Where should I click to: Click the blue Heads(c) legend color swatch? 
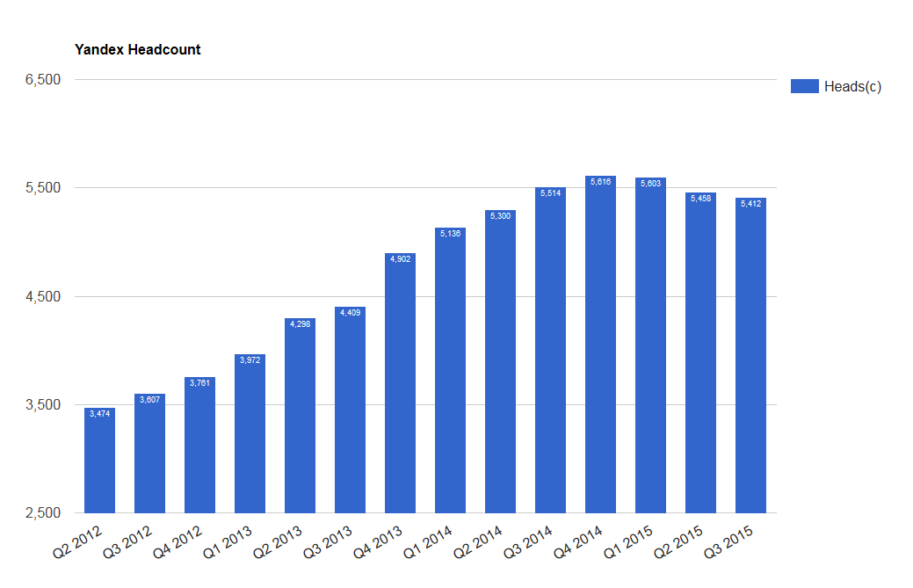click(805, 86)
